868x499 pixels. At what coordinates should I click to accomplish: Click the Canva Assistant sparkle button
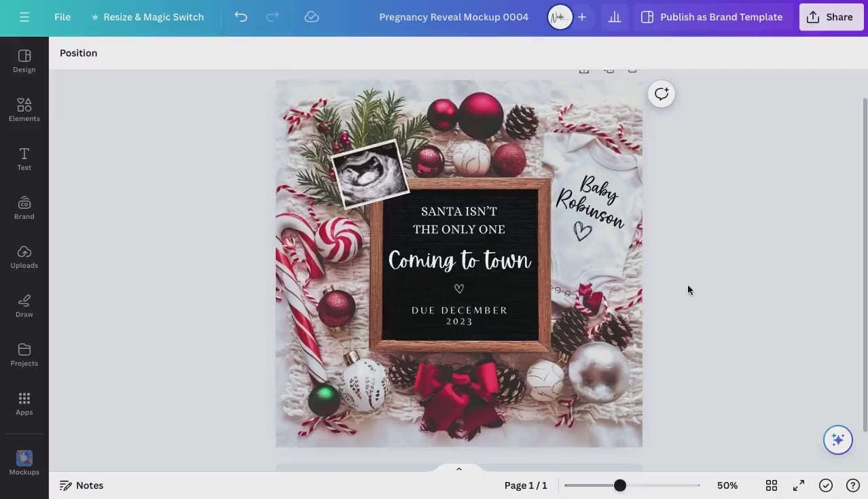pos(837,440)
